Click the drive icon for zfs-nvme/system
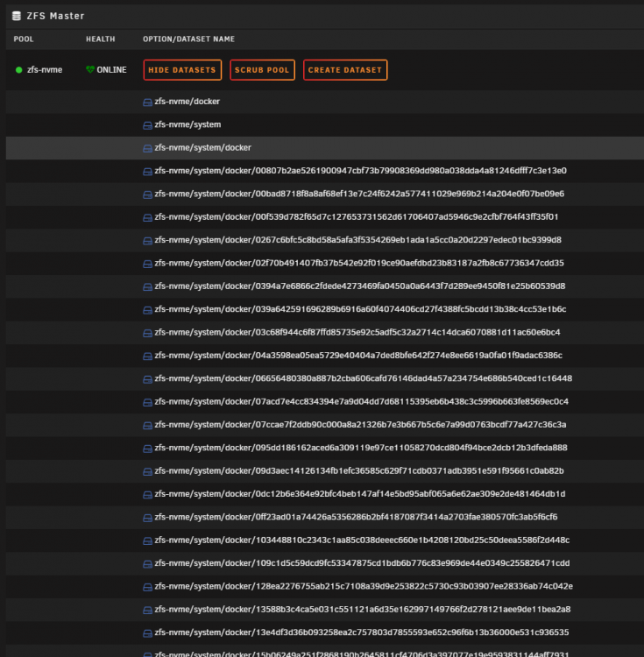 [147, 125]
